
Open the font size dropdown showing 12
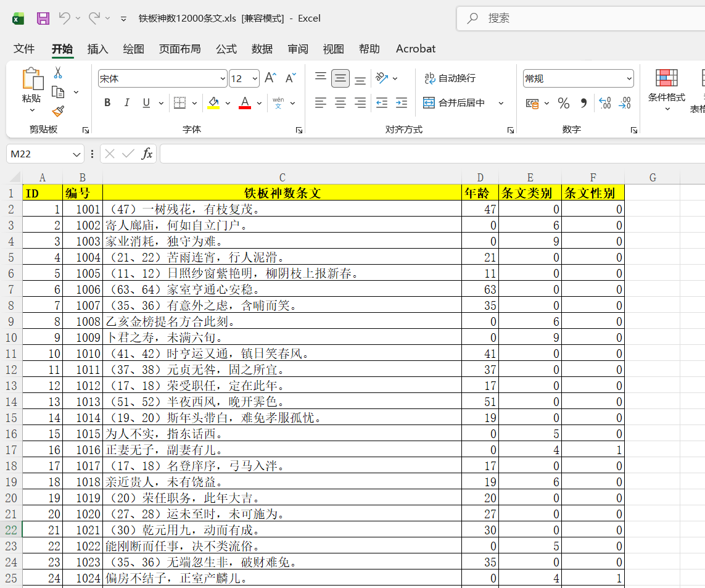click(x=255, y=79)
